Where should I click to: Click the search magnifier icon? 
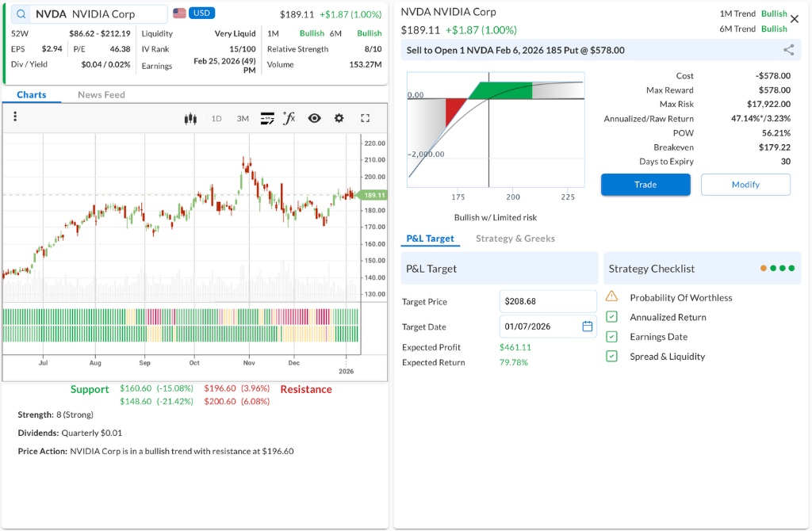[x=21, y=14]
